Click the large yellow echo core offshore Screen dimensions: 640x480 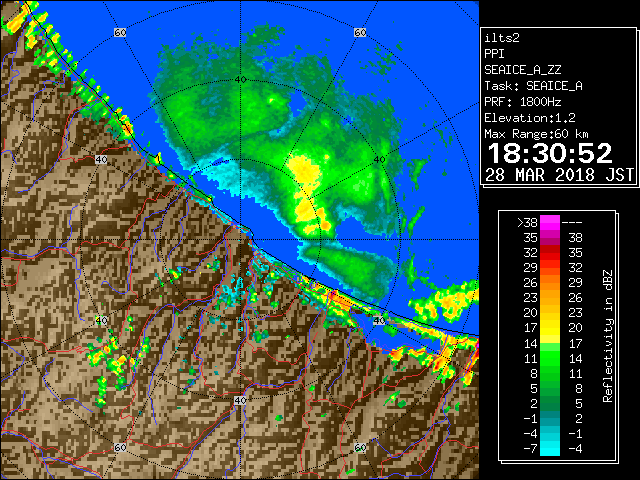click(x=304, y=169)
